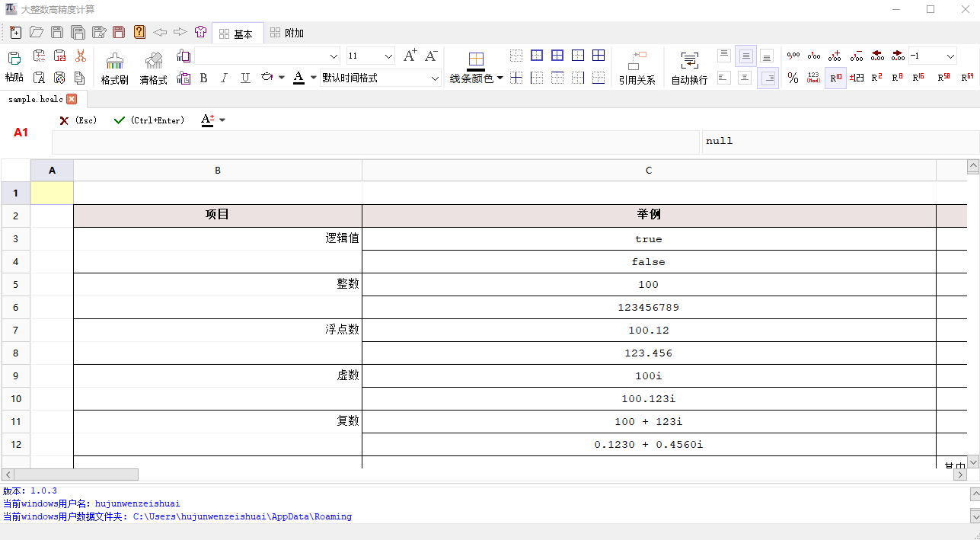
Task: Confirm edit with (Ctrl+Enter) button
Action: (149, 120)
